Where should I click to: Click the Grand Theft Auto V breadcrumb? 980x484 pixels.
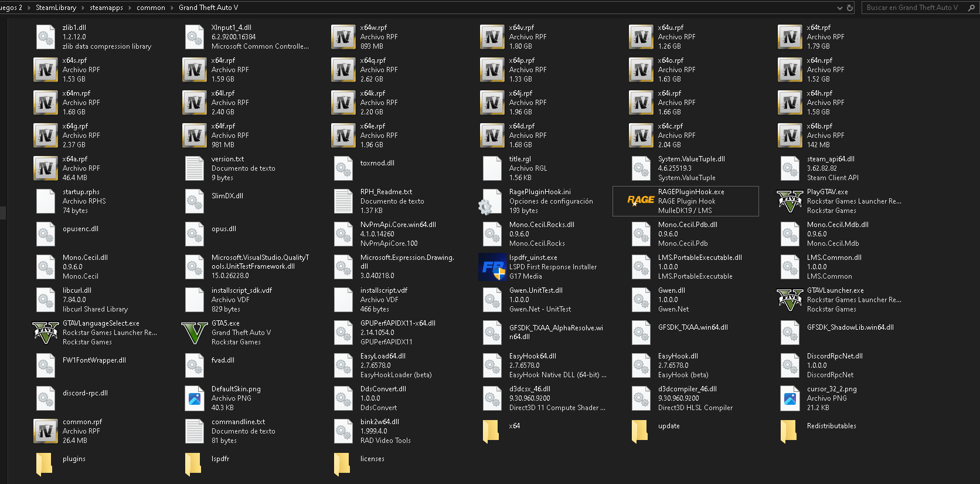click(208, 8)
